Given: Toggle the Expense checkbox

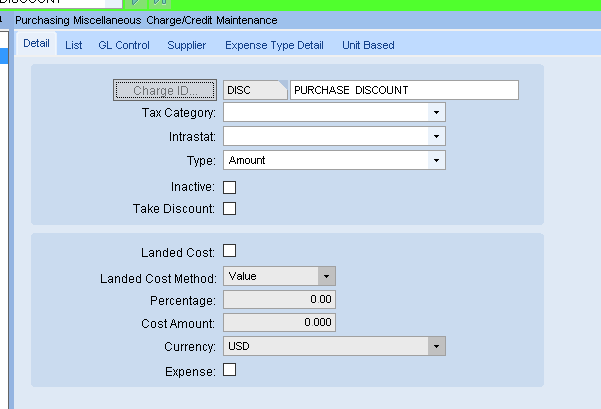Looking at the screenshot, I should click(x=230, y=370).
